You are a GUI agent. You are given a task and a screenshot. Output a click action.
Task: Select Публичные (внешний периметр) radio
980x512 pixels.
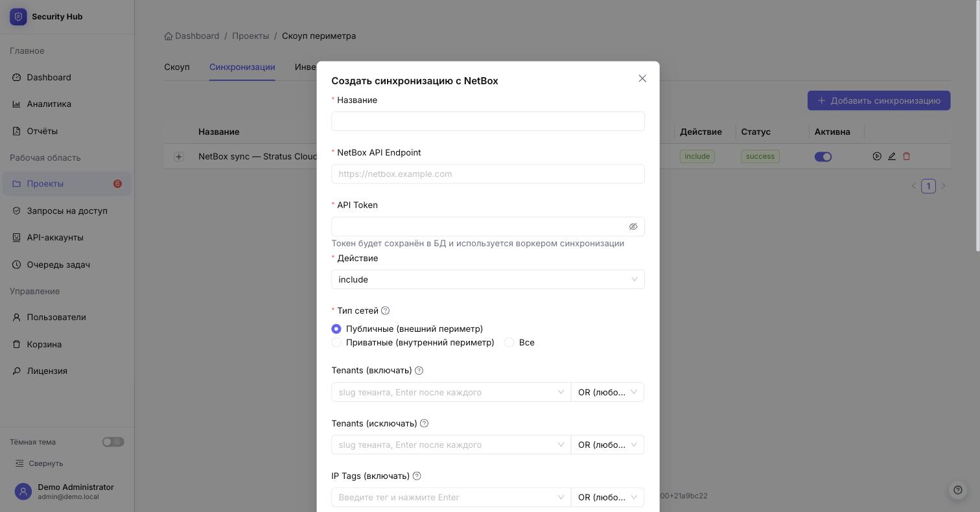pos(336,329)
